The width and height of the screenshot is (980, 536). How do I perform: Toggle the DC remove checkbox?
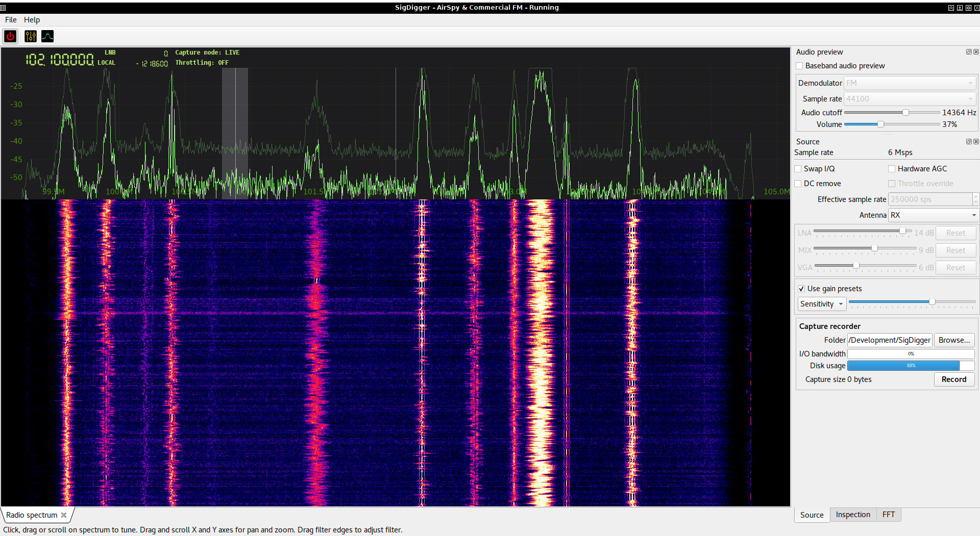pos(798,184)
